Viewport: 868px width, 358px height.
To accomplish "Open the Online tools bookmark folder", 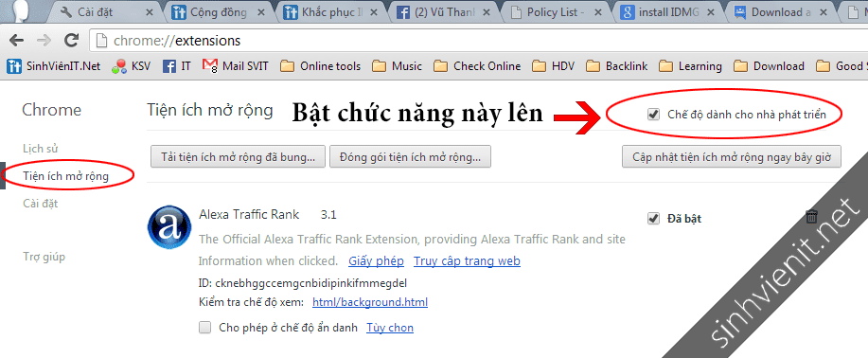I will 321,66.
